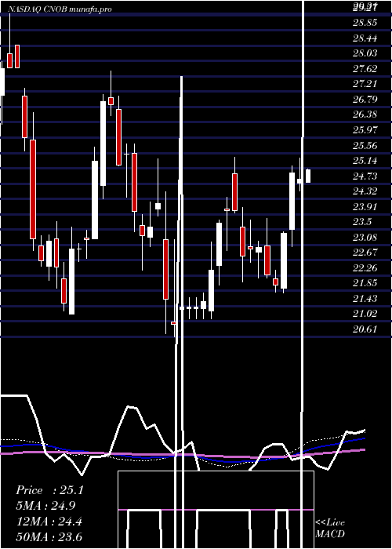392x549 pixels.
Task: Select the 27.21 axis value
Action: pyautogui.click(x=365, y=84)
